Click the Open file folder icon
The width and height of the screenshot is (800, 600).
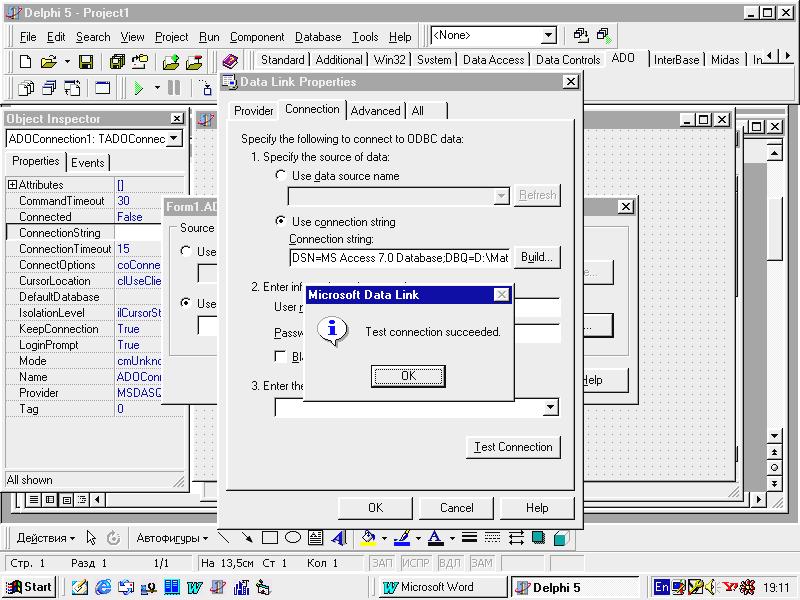[x=48, y=62]
